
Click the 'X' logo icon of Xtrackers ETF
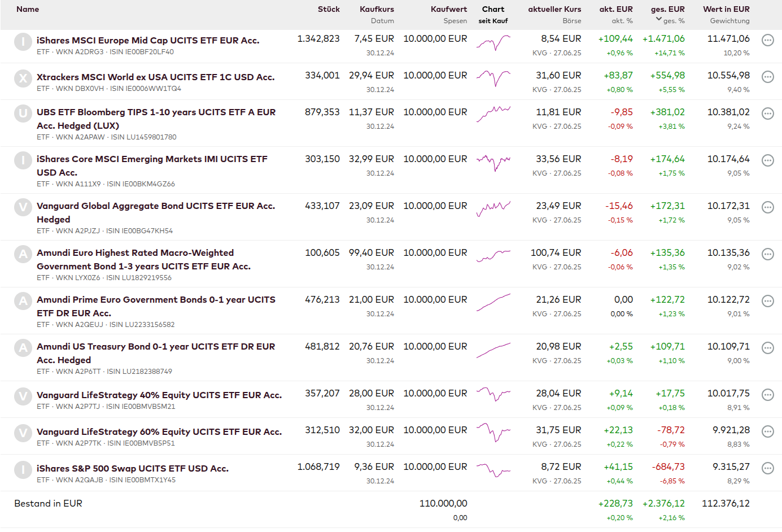(x=23, y=79)
